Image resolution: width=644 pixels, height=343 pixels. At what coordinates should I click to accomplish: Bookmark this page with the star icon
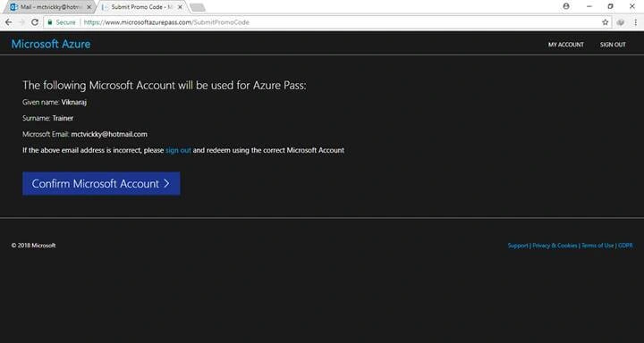tap(605, 22)
